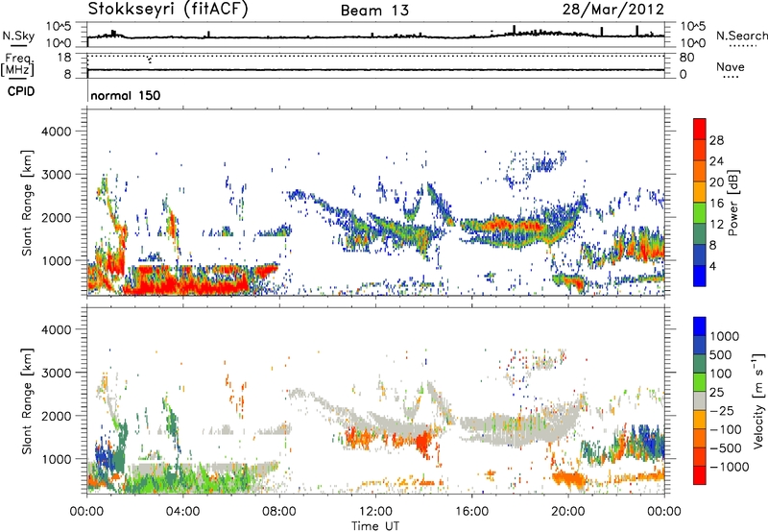Click the date 28/Mar/2012

[x=613, y=10]
